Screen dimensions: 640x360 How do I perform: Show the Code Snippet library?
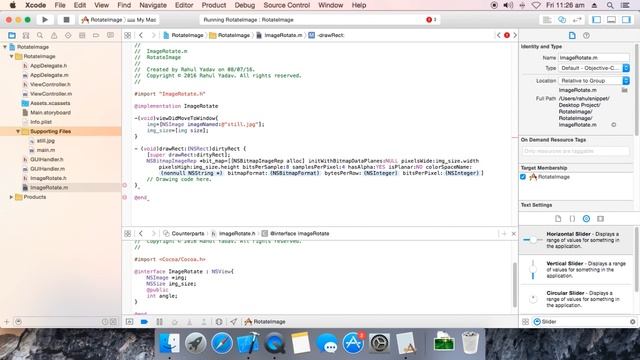[572, 219]
